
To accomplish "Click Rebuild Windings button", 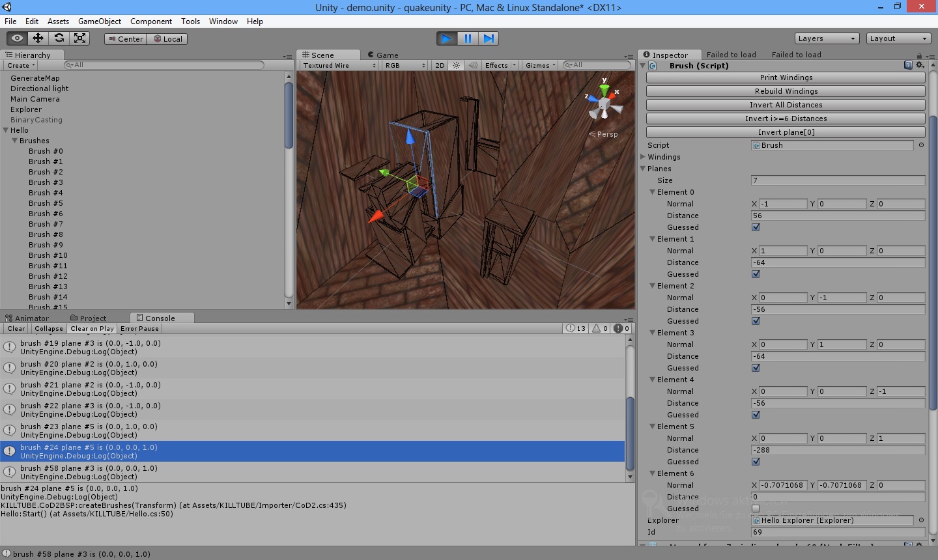I will 786,91.
